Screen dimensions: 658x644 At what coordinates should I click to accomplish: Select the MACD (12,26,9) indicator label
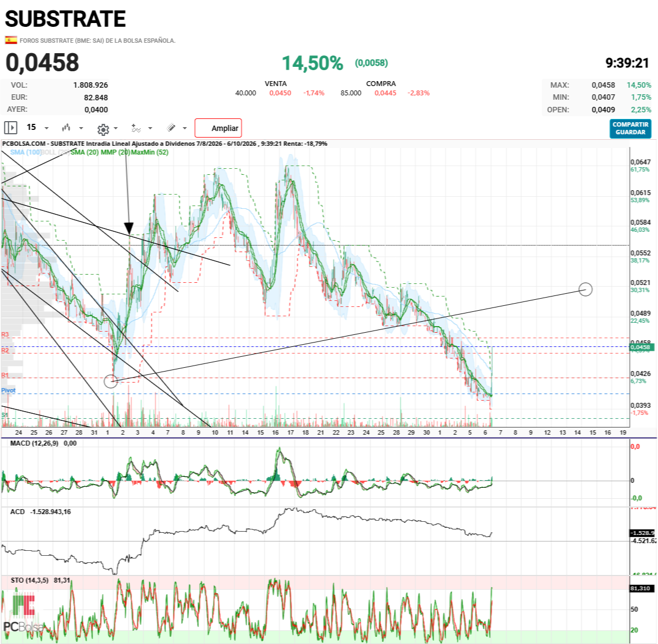click(x=34, y=443)
